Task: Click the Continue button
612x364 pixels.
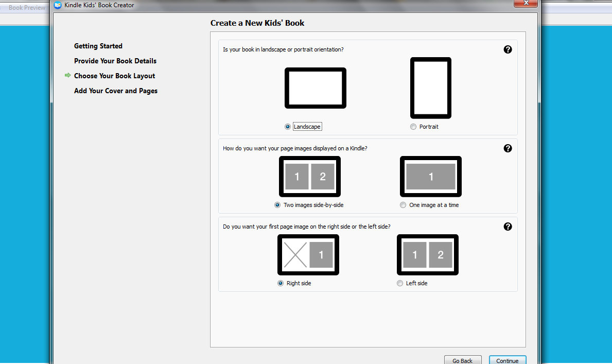Action: pos(508,360)
